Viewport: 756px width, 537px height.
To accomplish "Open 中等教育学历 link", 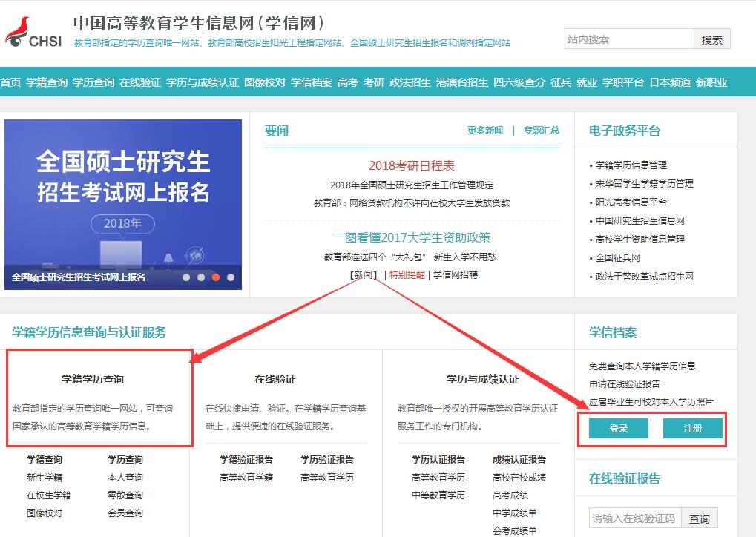I will click(x=438, y=495).
